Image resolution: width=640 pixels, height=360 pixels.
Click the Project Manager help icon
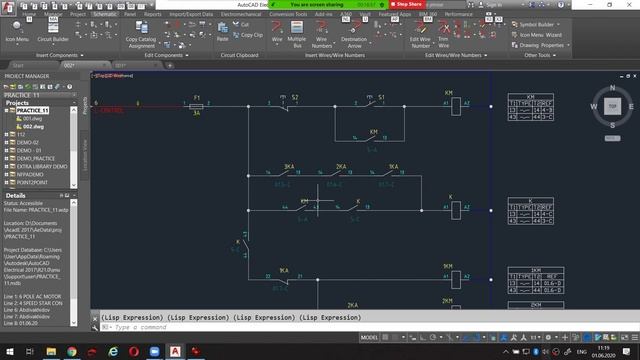pyautogui.click(x=70, y=87)
